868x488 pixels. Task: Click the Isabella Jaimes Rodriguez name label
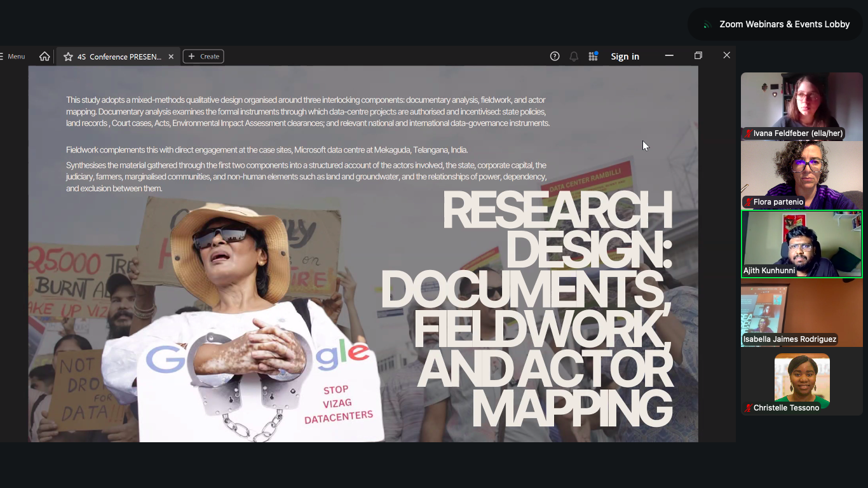pyautogui.click(x=790, y=339)
